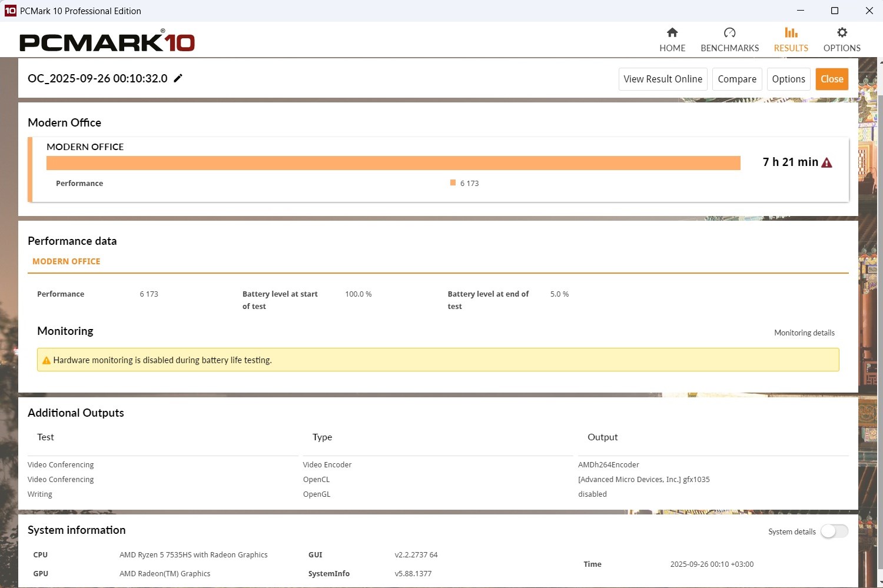The width and height of the screenshot is (883, 588).
Task: Click View Result Online button
Action: (663, 79)
